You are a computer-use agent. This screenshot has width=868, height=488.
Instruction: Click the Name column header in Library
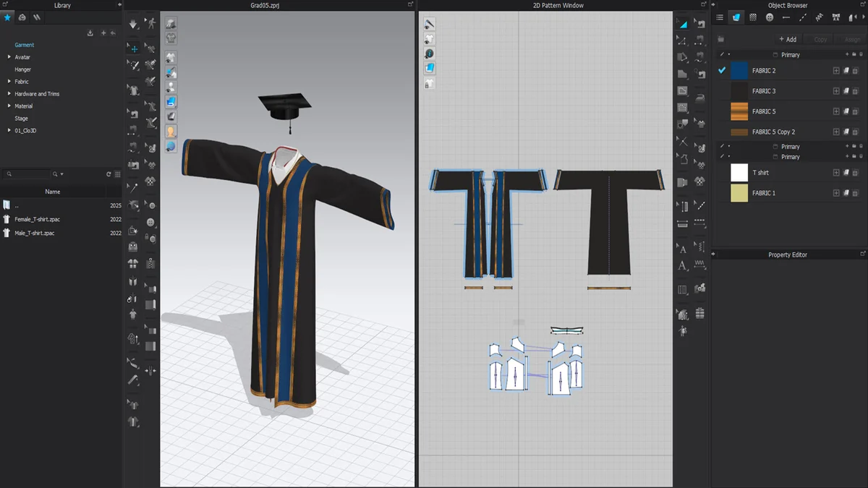(x=53, y=192)
